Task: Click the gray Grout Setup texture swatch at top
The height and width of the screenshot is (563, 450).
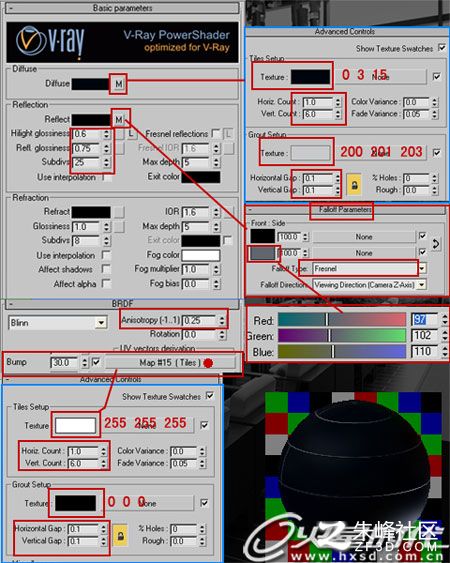Action: click(310, 153)
